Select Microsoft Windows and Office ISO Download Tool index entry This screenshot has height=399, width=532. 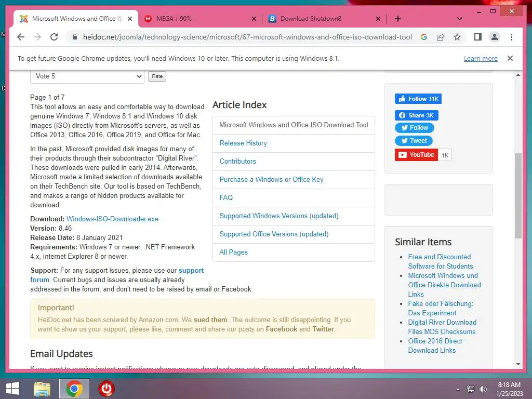(x=294, y=125)
